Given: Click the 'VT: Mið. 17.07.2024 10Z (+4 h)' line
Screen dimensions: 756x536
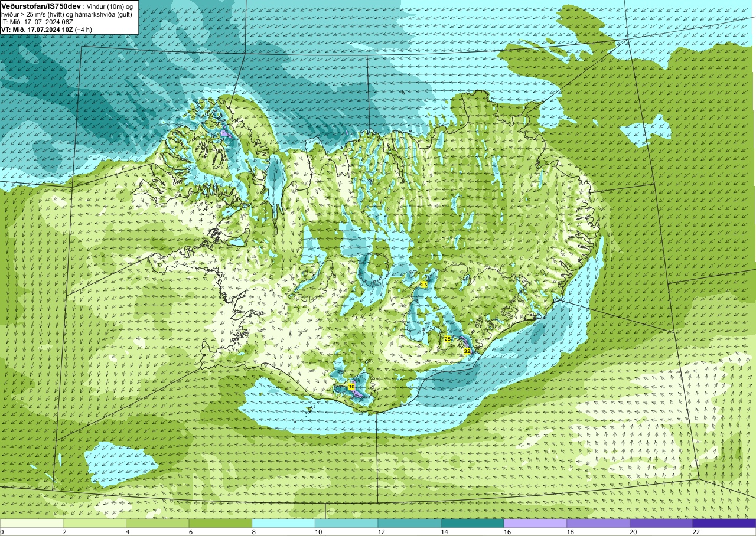Looking at the screenshot, I should 47,30.
